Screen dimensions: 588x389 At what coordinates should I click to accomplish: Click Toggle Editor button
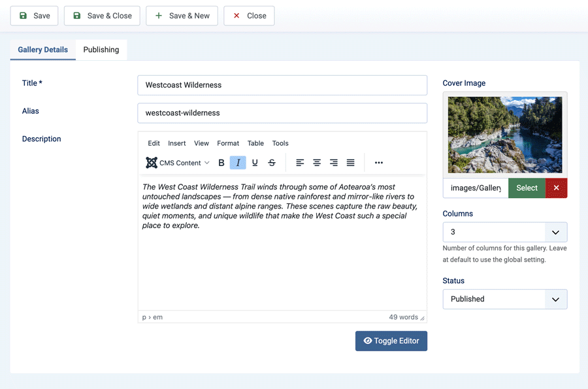click(x=391, y=341)
